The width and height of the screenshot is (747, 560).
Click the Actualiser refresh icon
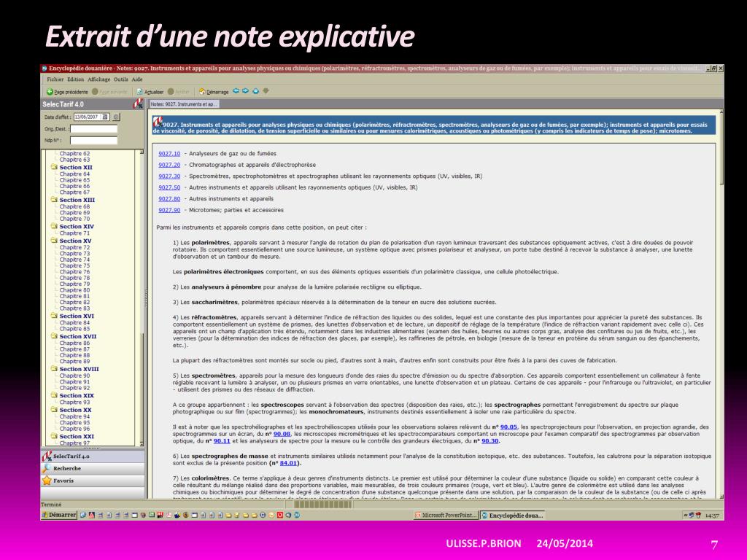139,91
